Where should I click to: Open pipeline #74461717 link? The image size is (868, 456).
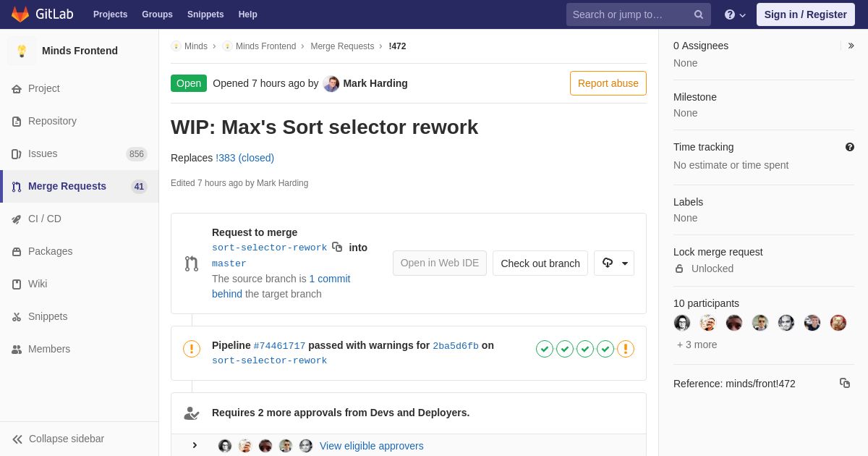point(279,346)
